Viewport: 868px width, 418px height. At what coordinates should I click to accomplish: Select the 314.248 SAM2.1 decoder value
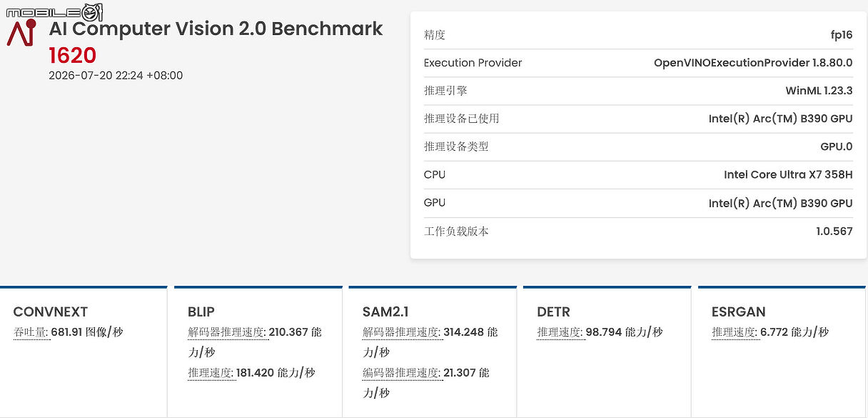[x=464, y=332]
